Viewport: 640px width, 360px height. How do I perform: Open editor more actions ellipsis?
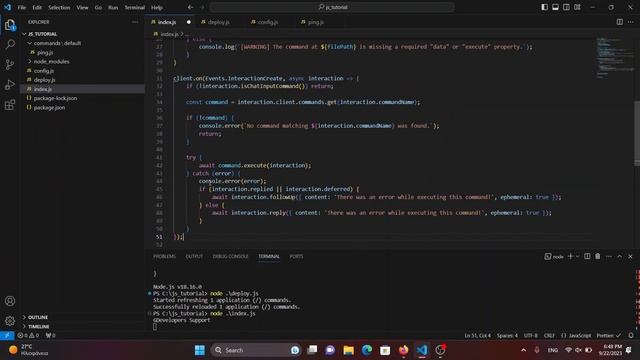tap(631, 22)
